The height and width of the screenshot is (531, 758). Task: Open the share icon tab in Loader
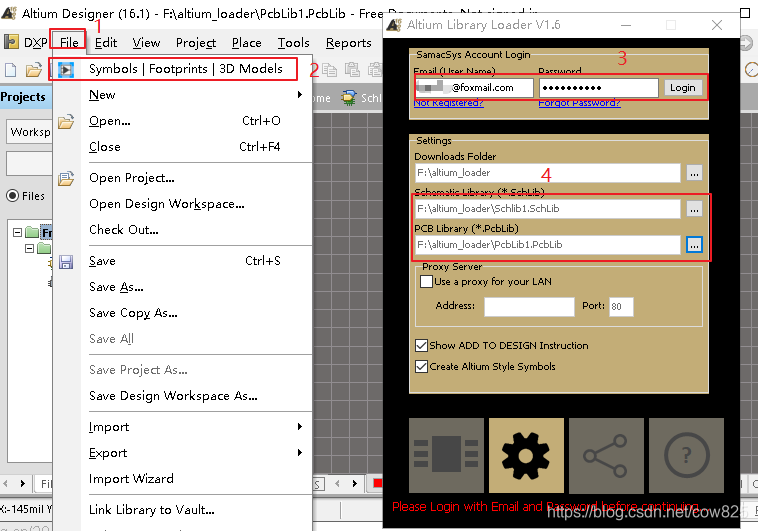pos(606,455)
